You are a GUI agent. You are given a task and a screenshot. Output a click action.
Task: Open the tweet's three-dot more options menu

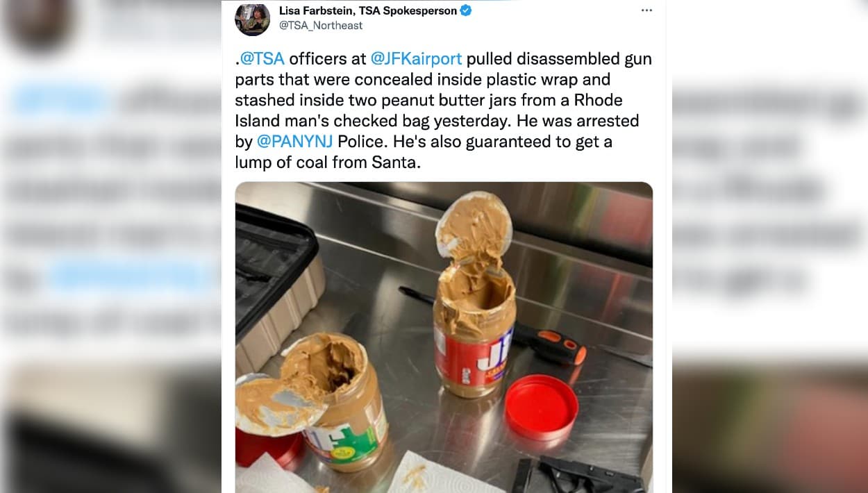[x=646, y=10]
